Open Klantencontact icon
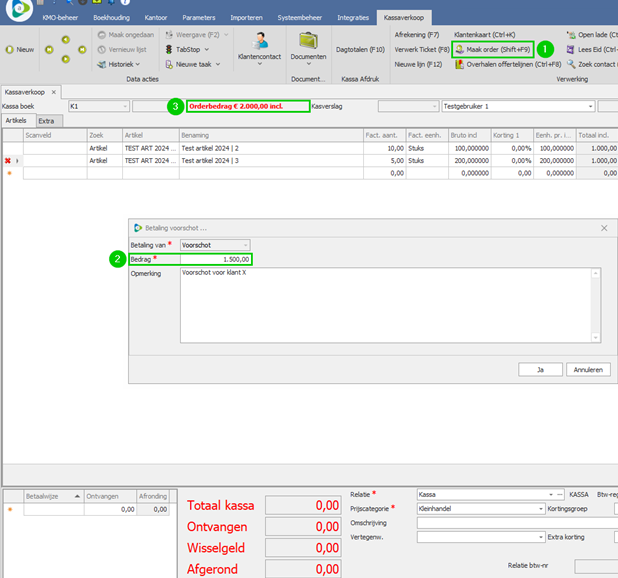Viewport: 618px width, 578px height. [259, 41]
